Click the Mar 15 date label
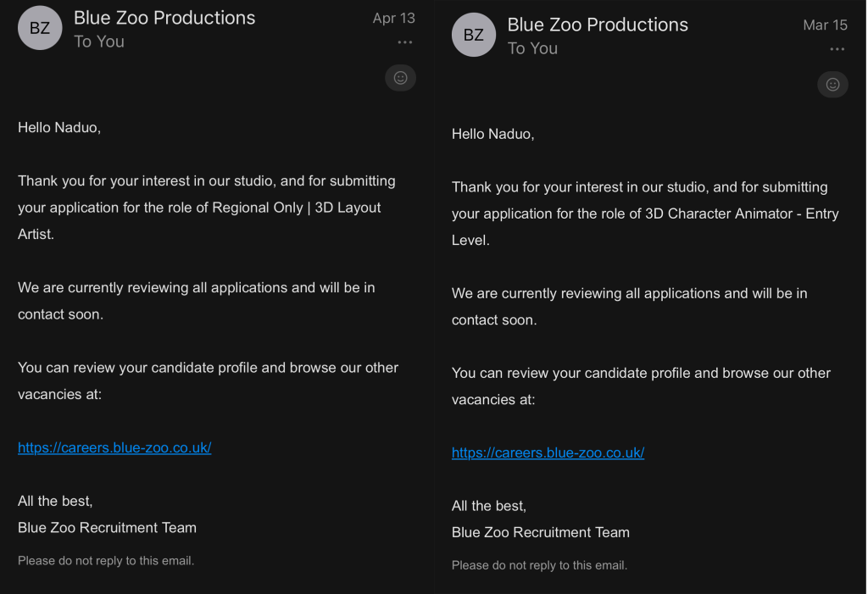 coord(825,25)
